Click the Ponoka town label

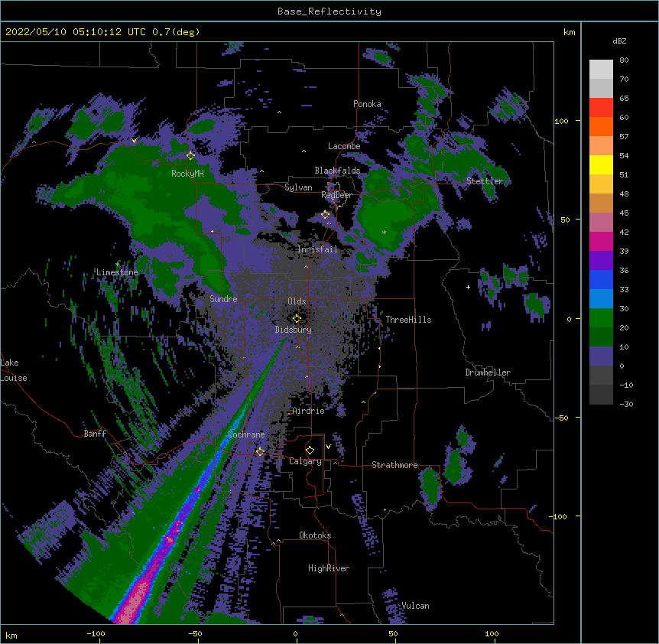pos(367,104)
